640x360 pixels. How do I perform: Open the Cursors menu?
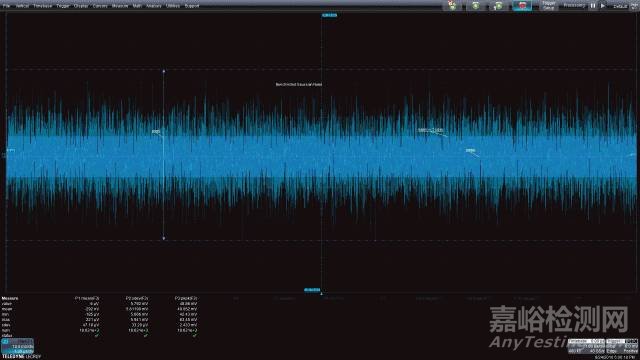tap(100, 6)
